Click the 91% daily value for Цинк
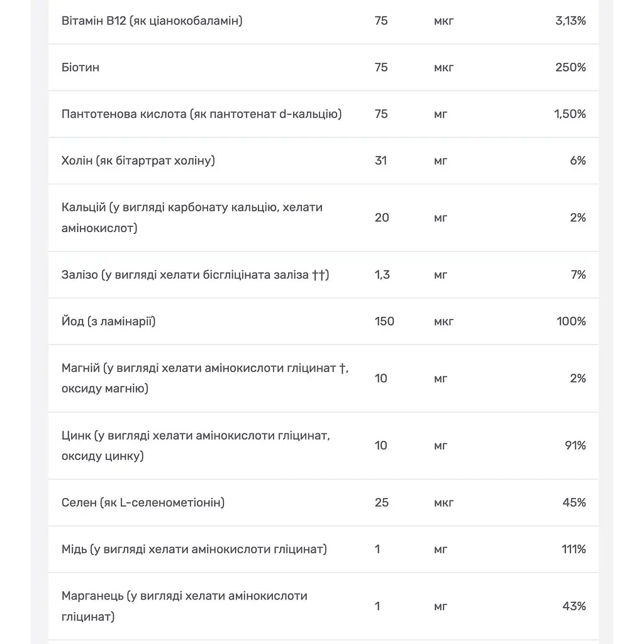Image resolution: width=644 pixels, height=644 pixels. 575,446
